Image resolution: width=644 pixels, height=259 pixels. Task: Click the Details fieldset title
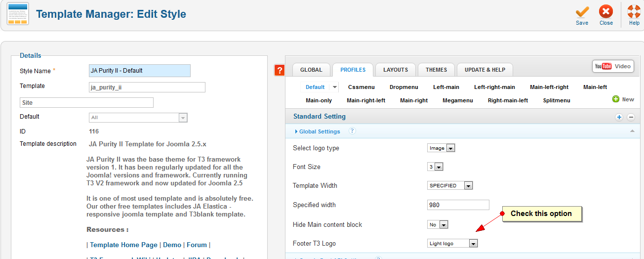point(31,56)
